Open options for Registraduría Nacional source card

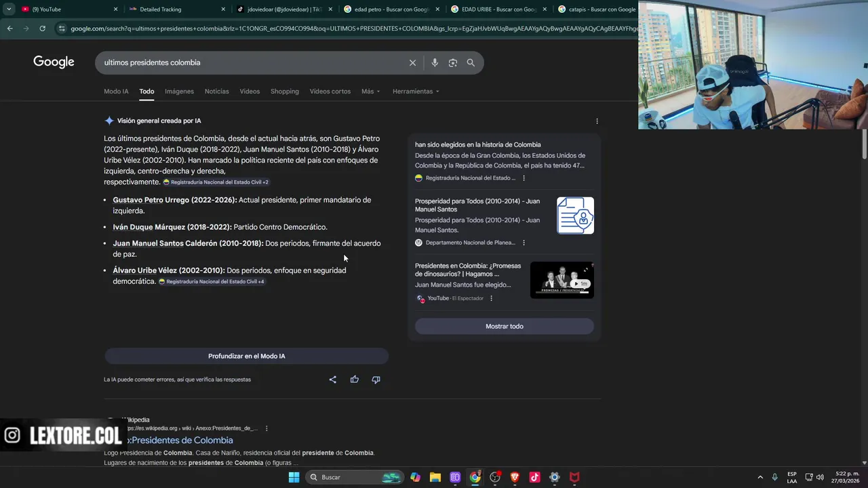[x=524, y=178]
